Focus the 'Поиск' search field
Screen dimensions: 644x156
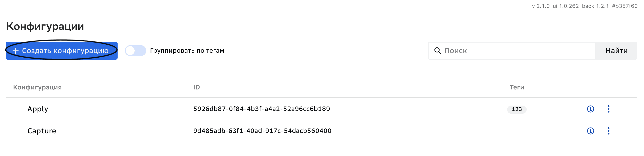(x=517, y=51)
